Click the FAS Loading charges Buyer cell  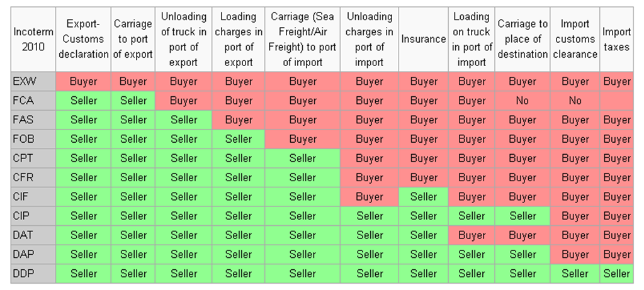tap(238, 120)
